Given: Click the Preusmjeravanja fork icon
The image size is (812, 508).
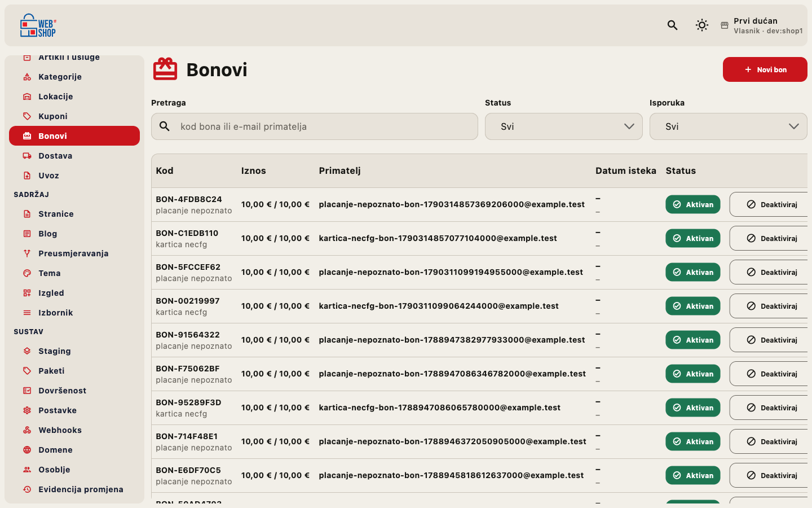Looking at the screenshot, I should click(27, 253).
